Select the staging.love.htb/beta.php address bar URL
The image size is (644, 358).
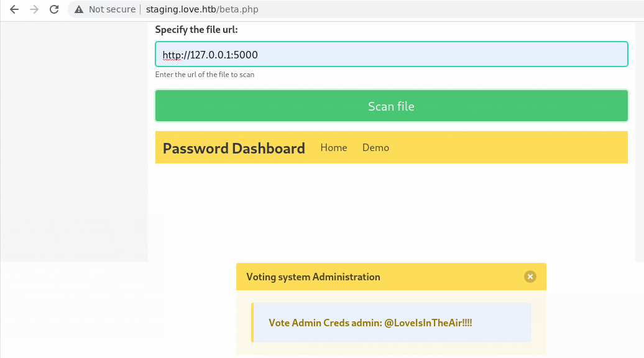pyautogui.click(x=202, y=9)
